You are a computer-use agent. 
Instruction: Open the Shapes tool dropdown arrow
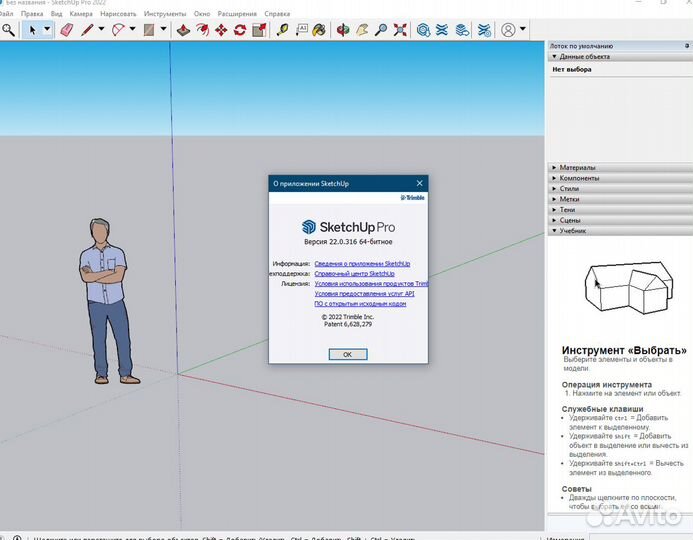(x=163, y=29)
